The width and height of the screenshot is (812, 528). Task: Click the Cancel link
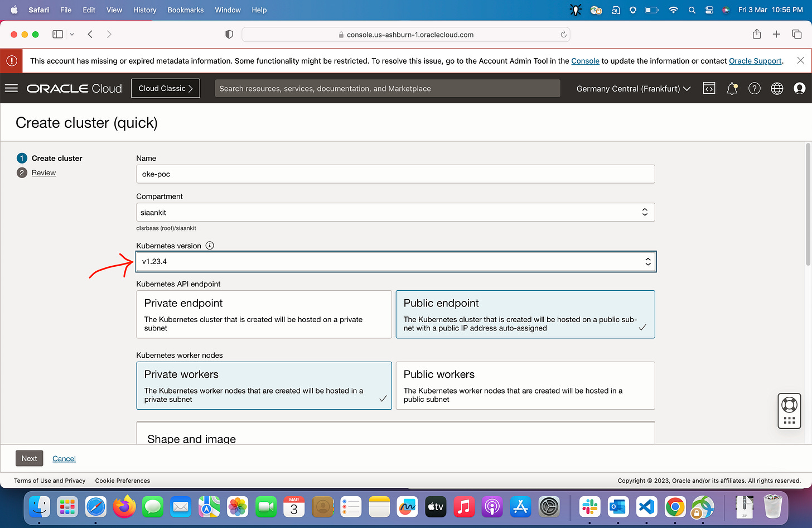(64, 458)
